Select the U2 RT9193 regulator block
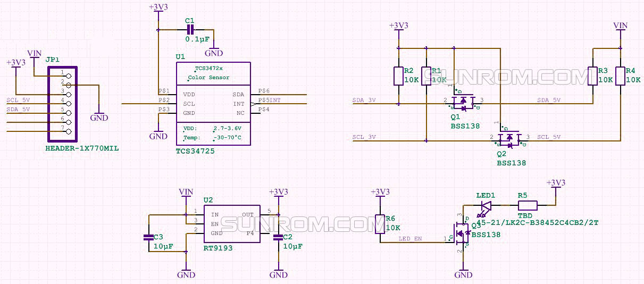 [x=231, y=223]
